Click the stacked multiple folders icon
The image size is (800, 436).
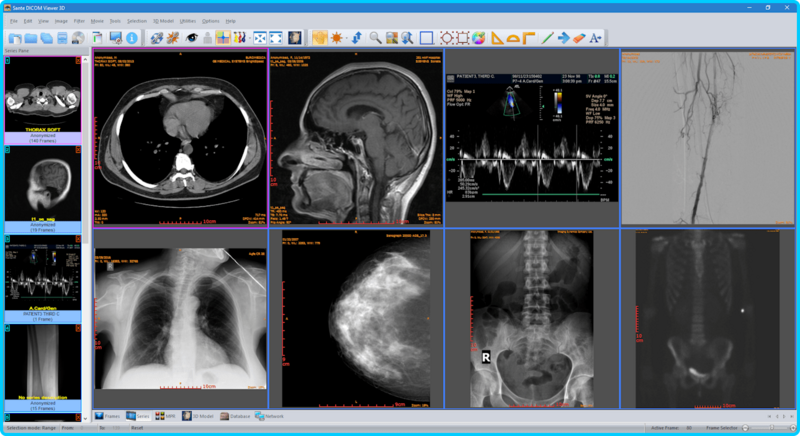[46, 38]
